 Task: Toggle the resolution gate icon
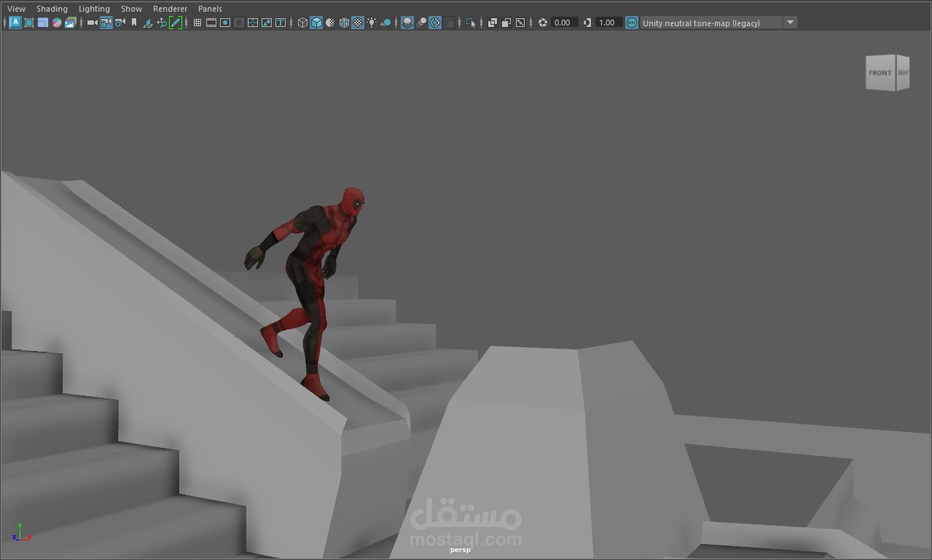[225, 23]
